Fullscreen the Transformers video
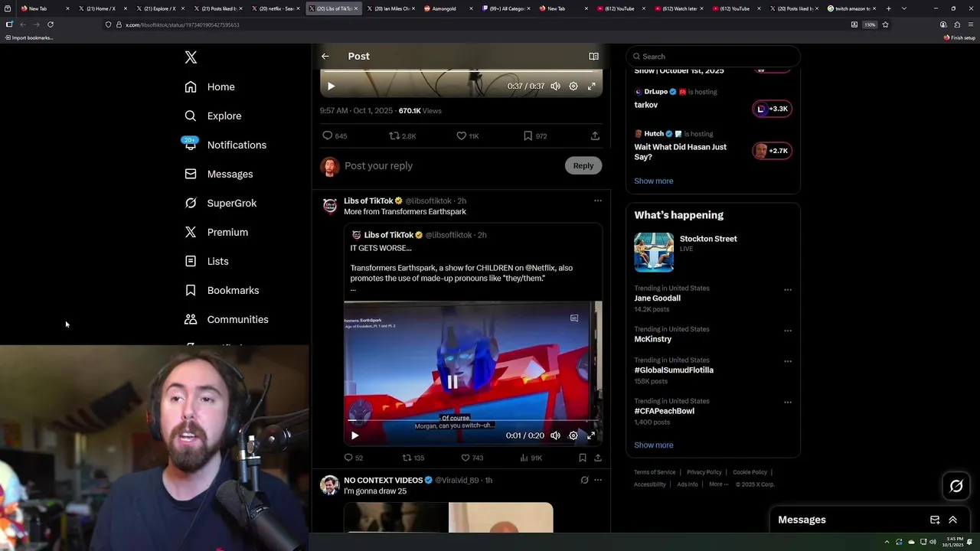This screenshot has height=551, width=980. [591, 435]
